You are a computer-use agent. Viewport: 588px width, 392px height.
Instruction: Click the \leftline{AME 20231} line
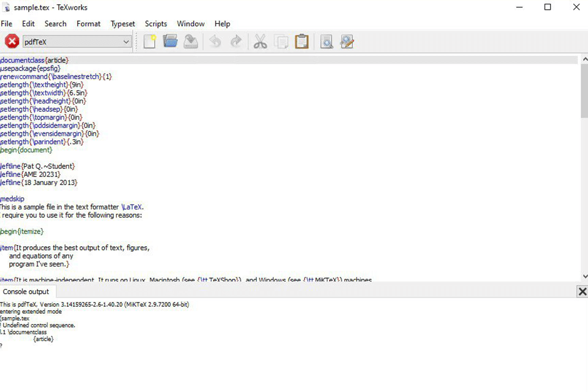click(30, 175)
